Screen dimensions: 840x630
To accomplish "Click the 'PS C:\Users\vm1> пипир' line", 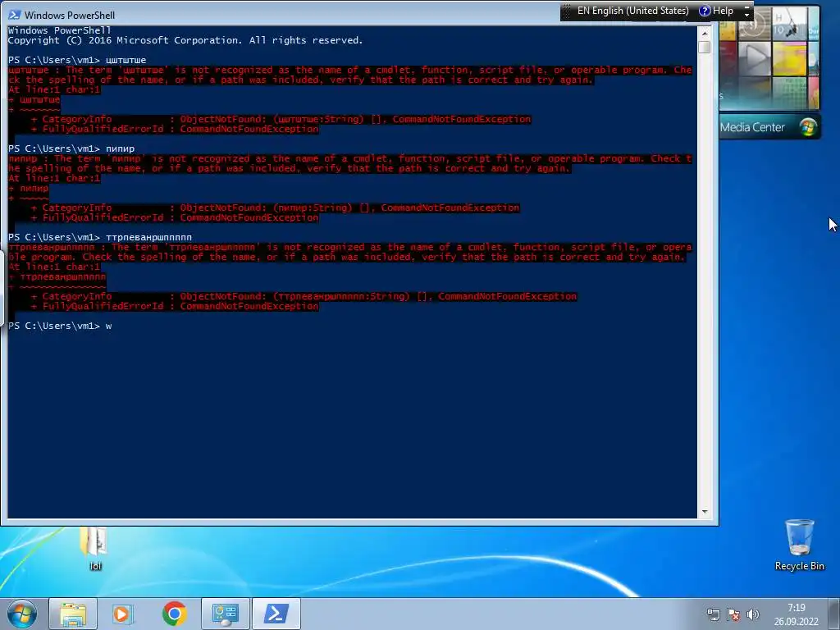I will coord(71,148).
